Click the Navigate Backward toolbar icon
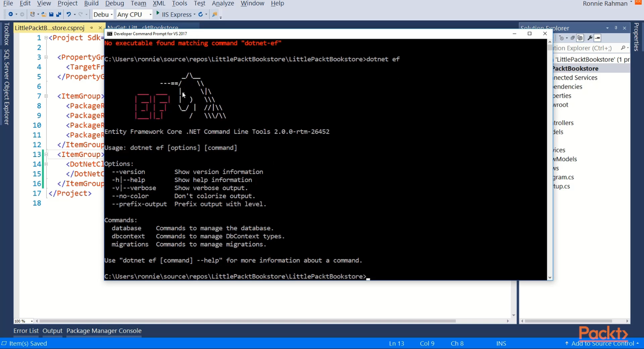This screenshot has width=644, height=349. pos(11,14)
